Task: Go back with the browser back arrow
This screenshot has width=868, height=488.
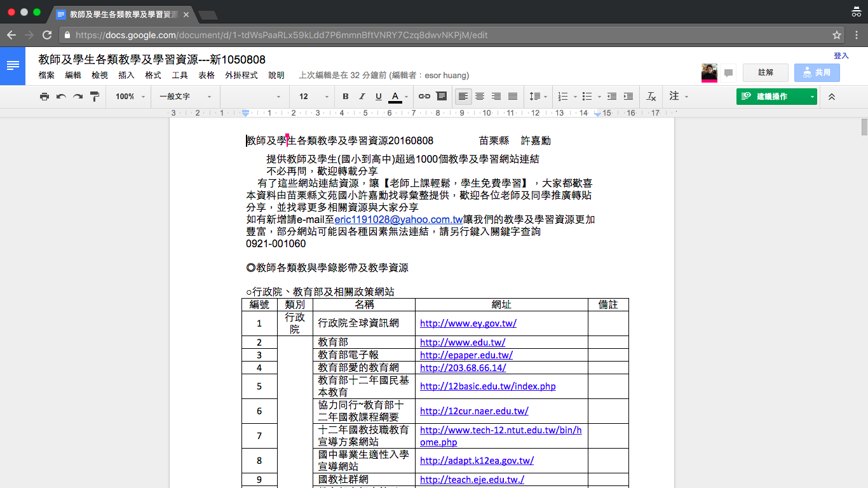Action: pyautogui.click(x=11, y=35)
